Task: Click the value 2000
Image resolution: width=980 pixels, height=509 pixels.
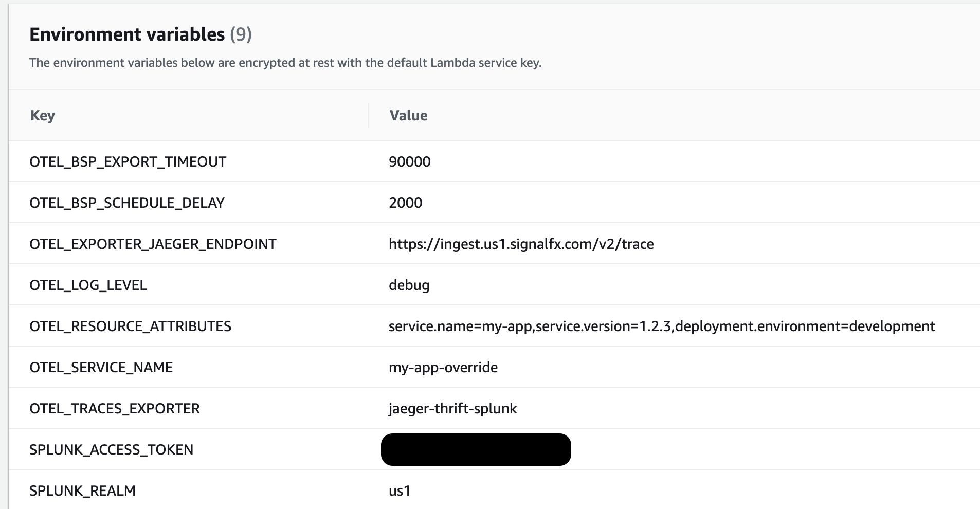Action: tap(405, 203)
